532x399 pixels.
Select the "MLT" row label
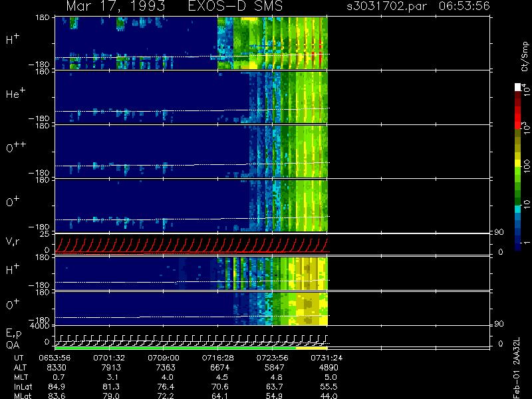(21, 377)
